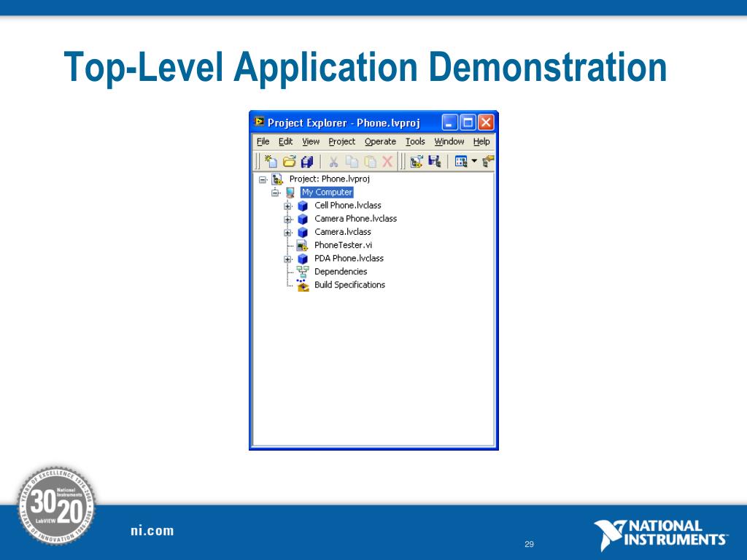This screenshot has width=747, height=560.
Task: Click the slide number 29
Action: 530,544
